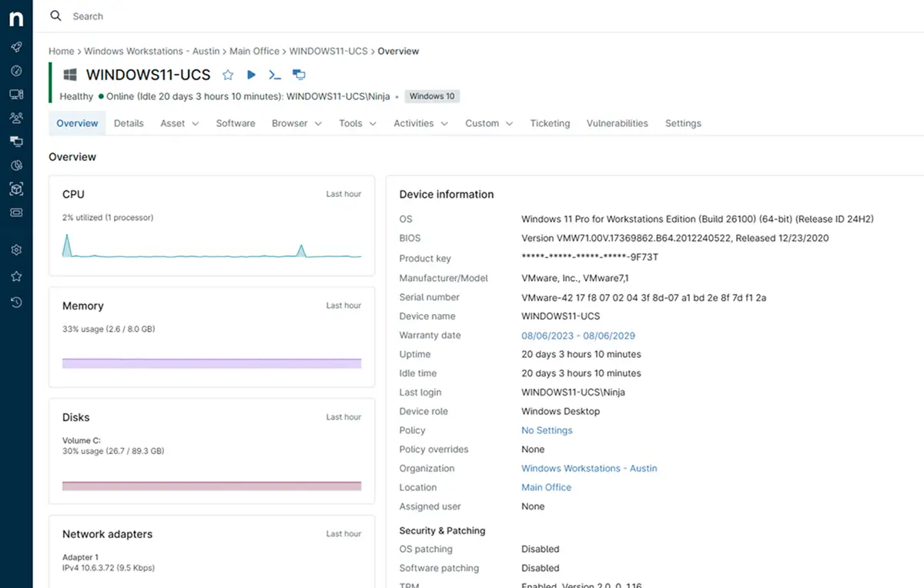This screenshot has height=588, width=924.
Task: Click the Device information heading
Action: 447,194
